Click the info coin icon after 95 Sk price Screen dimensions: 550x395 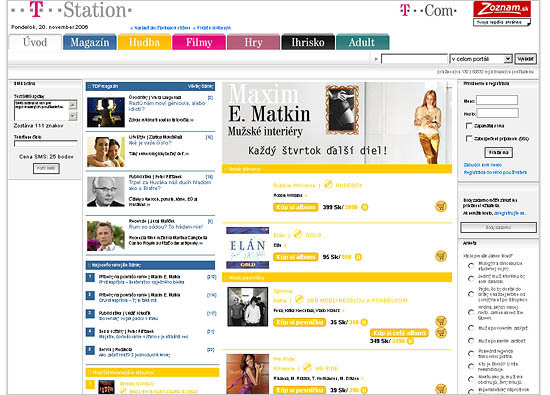(x=358, y=257)
